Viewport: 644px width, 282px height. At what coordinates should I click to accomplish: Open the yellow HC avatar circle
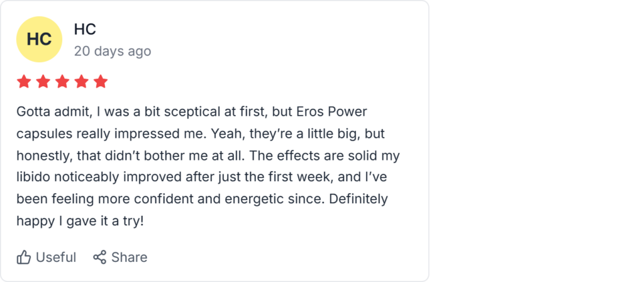click(x=39, y=39)
